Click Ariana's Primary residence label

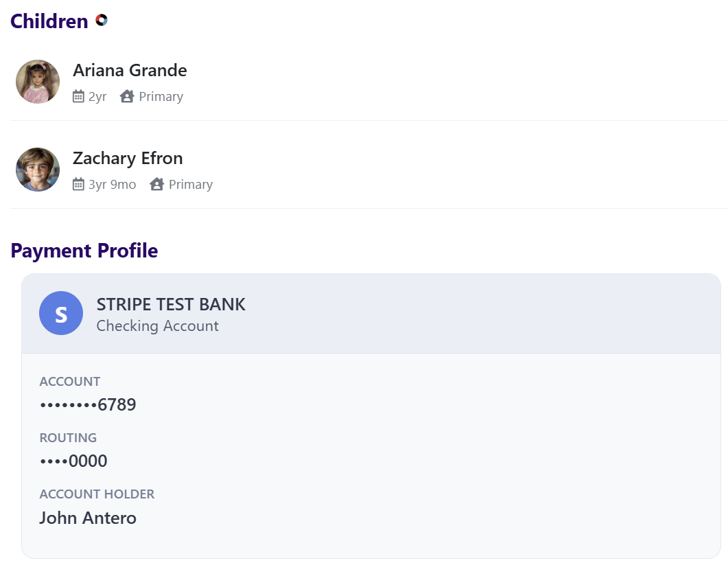161,97
